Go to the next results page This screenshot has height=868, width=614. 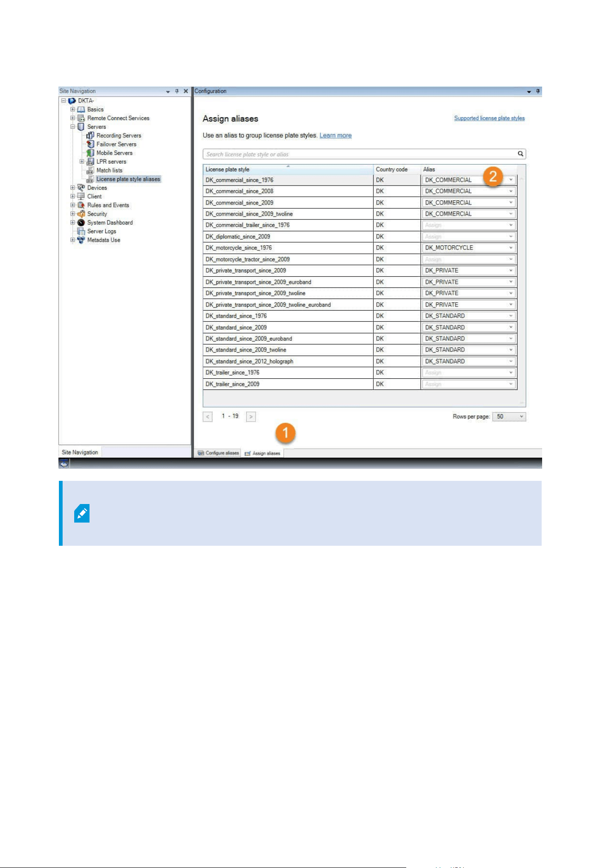point(251,416)
